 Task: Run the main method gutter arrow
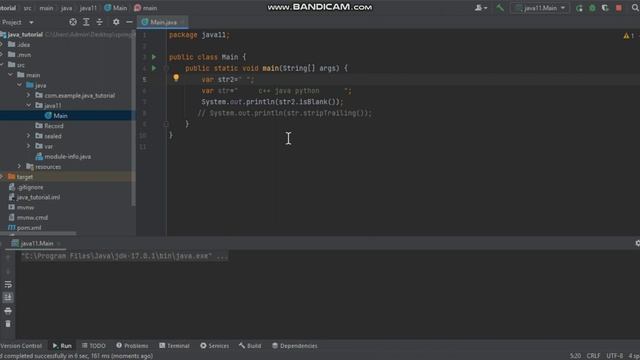(154, 68)
